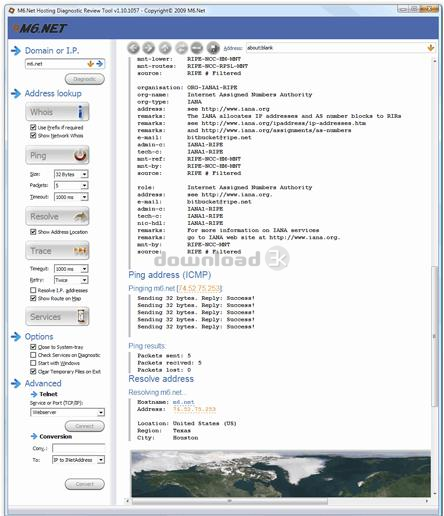Click the Conv. input field
The width and height of the screenshot is (444, 516).
[79, 448]
